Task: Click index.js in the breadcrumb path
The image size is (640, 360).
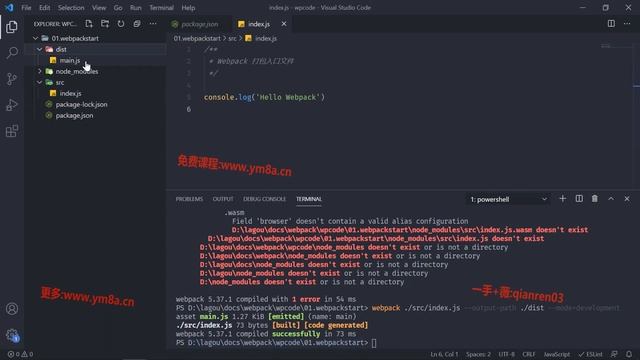Action: pos(261,38)
